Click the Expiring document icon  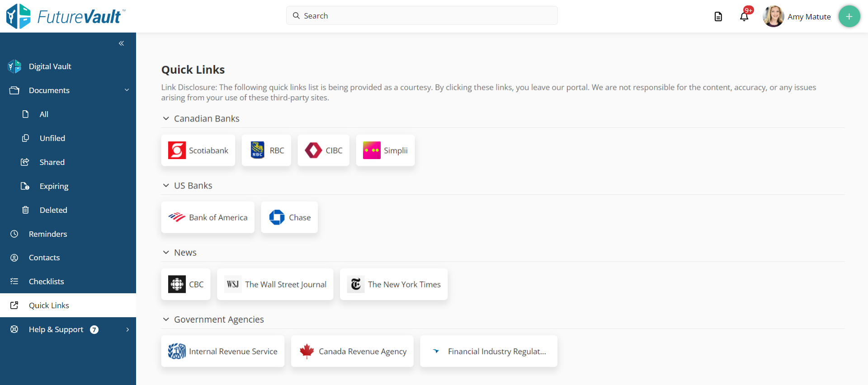(25, 186)
